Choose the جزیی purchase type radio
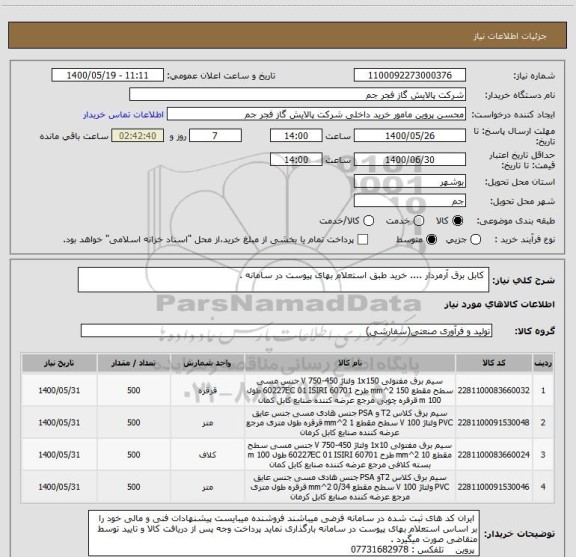 point(476,240)
